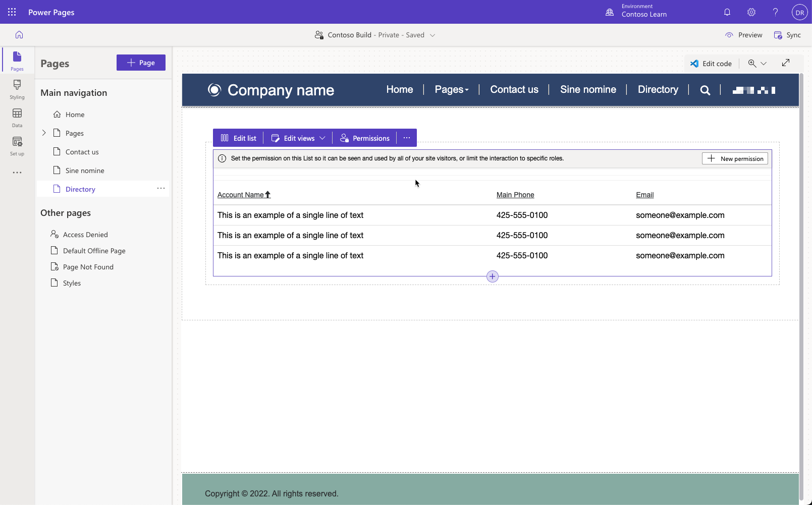The height and width of the screenshot is (505, 812).
Task: Expand the canvas to full screen
Action: [x=785, y=63]
